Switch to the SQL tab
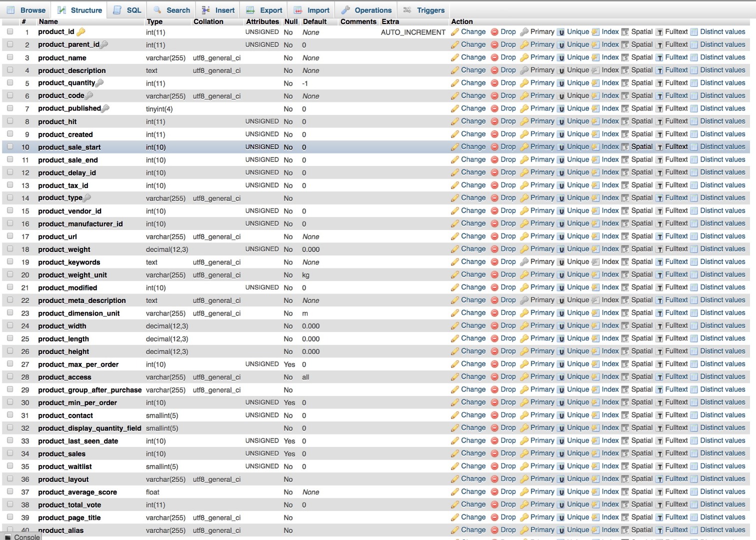Viewport: 756px width, 540px height. [127, 10]
